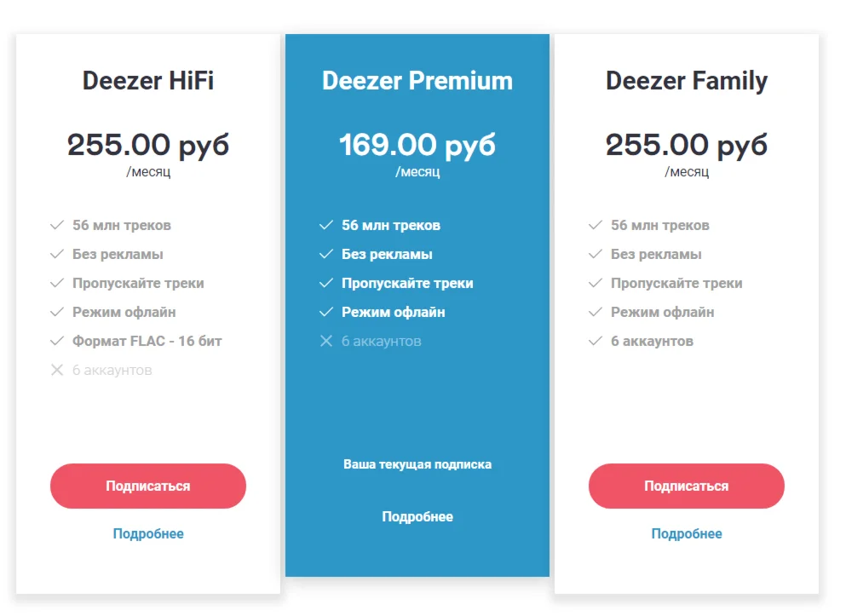Screen dimensions: 846x616
Task: Open Подробнее link under Deezer Family
Action: 686,534
